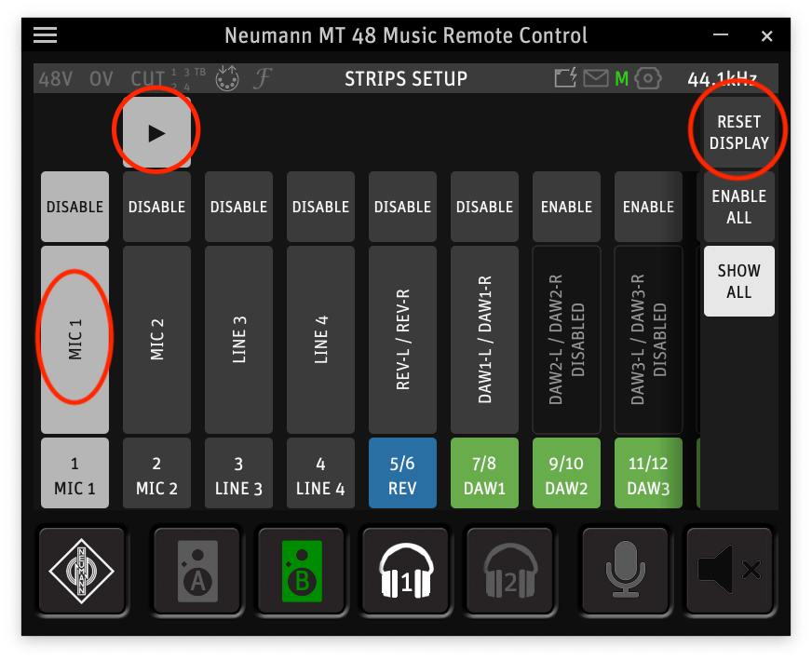
Task: Click the Neumann logo home button
Action: pyautogui.click(x=81, y=571)
